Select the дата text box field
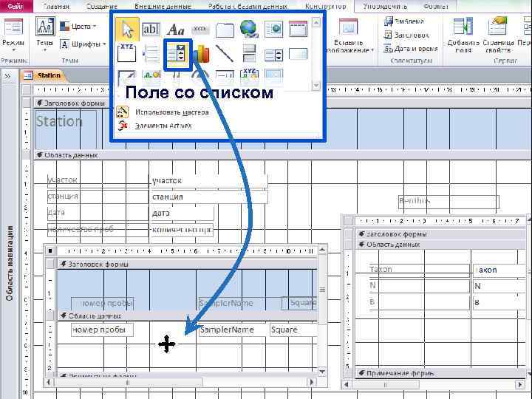 [182, 213]
